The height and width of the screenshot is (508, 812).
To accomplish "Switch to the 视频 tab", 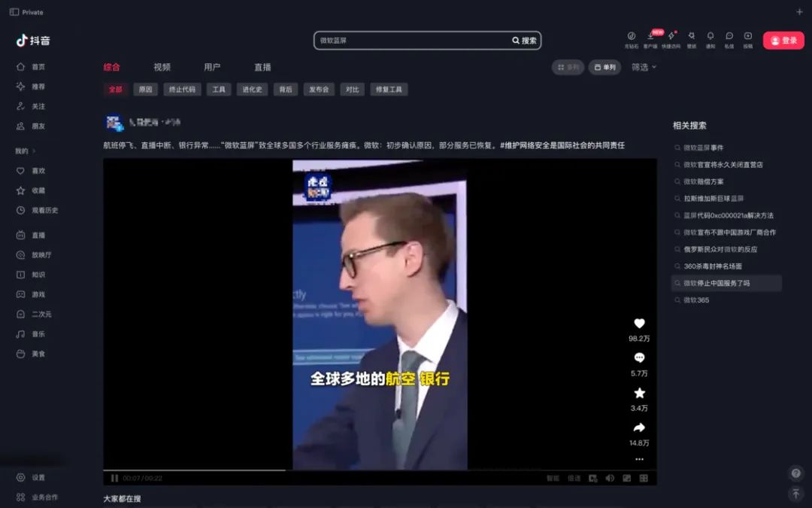I will (162, 67).
